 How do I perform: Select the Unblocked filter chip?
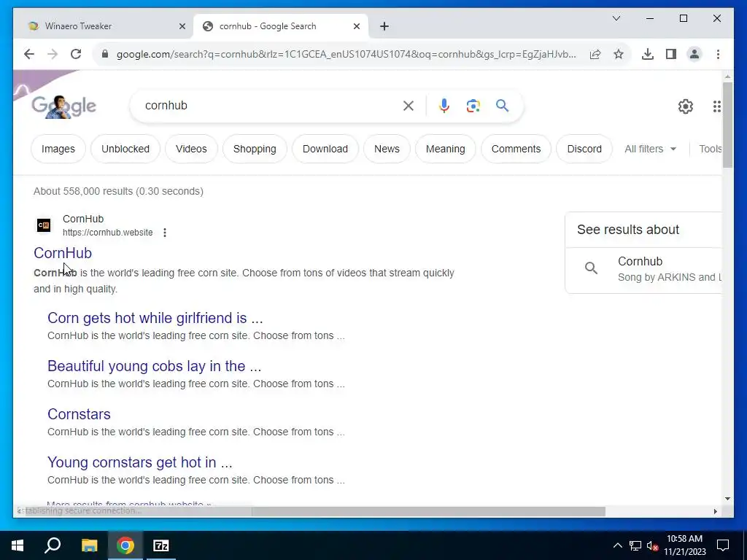click(x=125, y=149)
